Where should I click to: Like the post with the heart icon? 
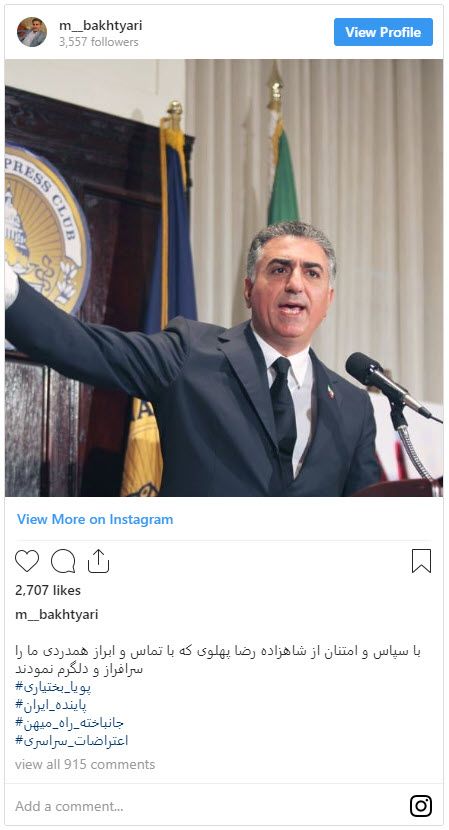[27, 561]
